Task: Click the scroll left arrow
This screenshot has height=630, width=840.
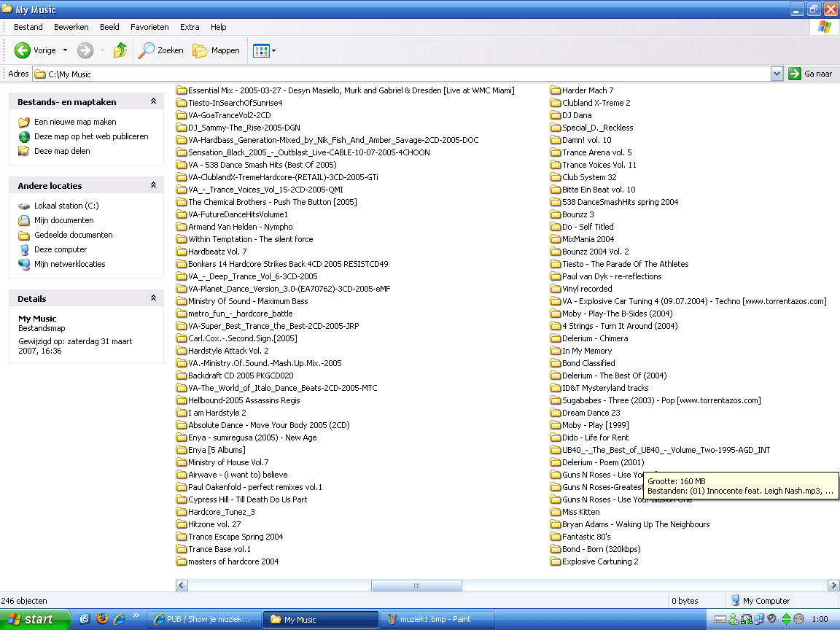Action: 182,586
